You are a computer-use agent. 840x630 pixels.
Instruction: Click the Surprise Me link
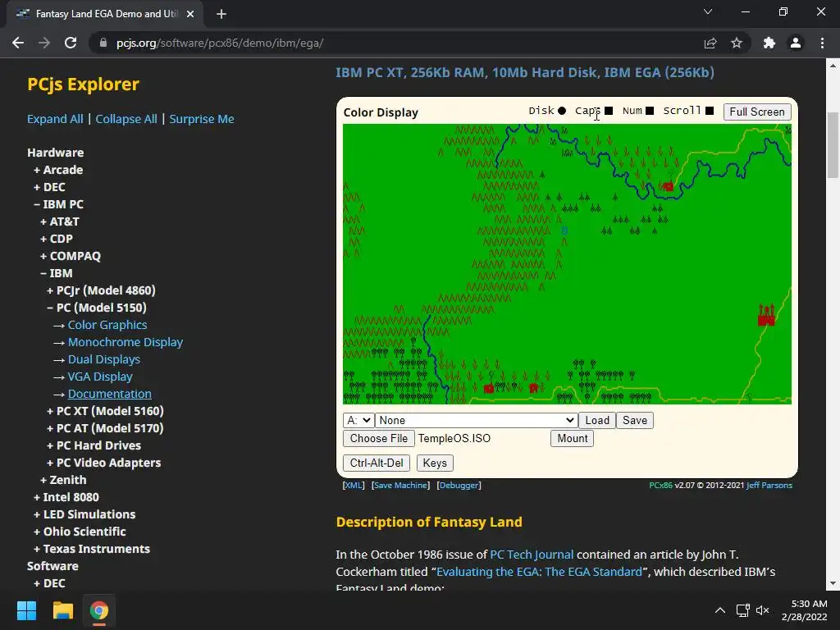point(202,119)
